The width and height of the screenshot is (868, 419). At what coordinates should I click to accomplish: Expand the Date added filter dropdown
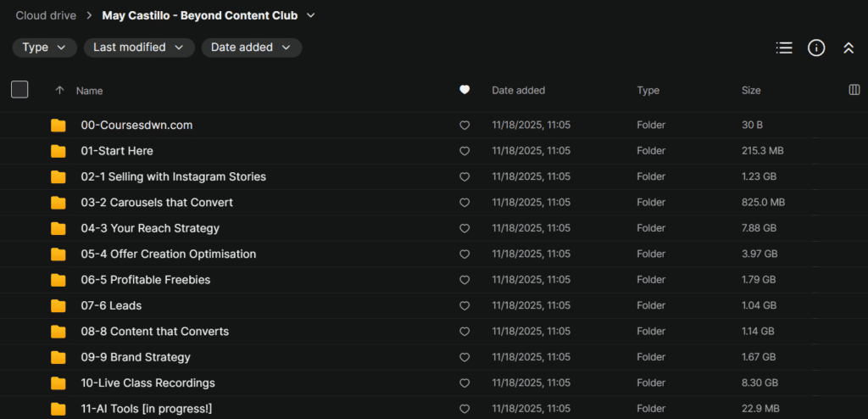(251, 47)
